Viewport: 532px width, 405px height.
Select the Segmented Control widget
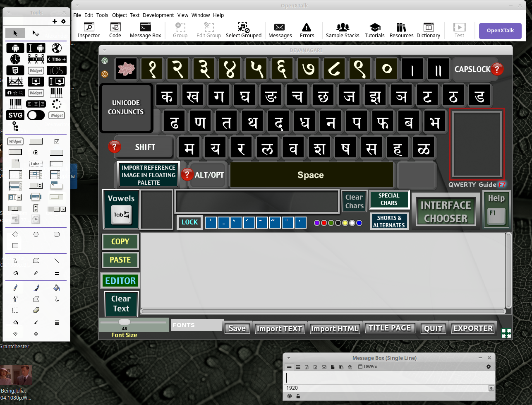[x=36, y=104]
